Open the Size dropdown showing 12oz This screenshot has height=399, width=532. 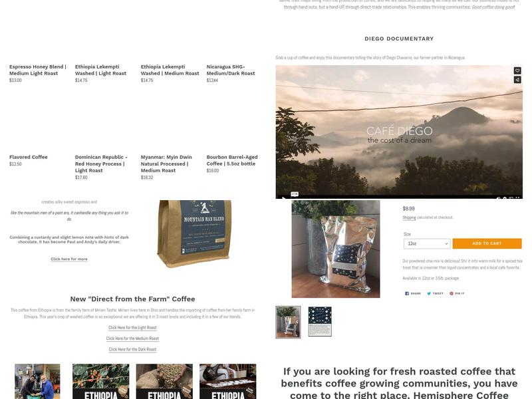(427, 243)
